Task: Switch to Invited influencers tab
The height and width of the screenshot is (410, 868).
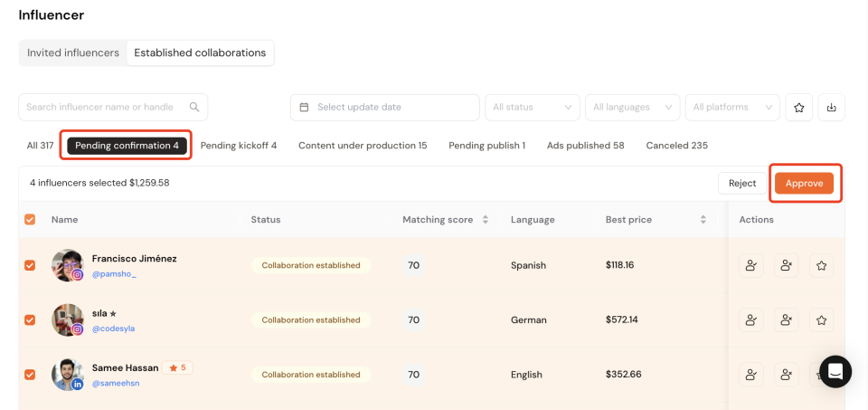Action: point(73,52)
